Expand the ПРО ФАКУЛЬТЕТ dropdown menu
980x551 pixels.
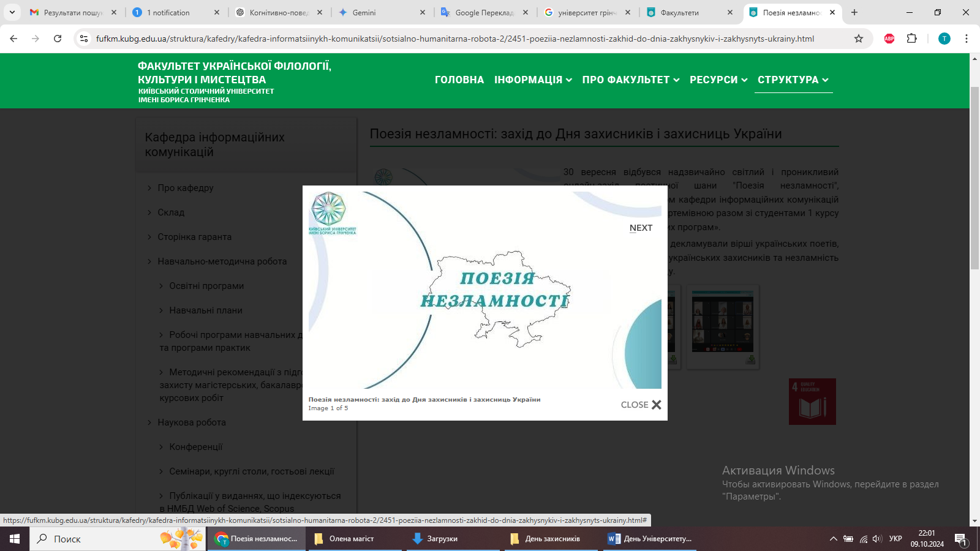click(x=630, y=80)
